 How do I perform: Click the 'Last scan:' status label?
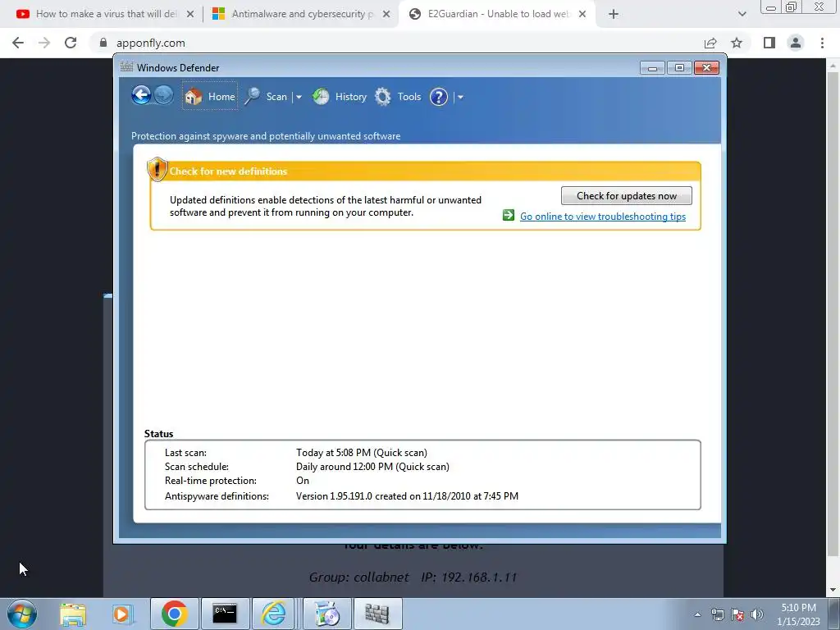point(185,453)
